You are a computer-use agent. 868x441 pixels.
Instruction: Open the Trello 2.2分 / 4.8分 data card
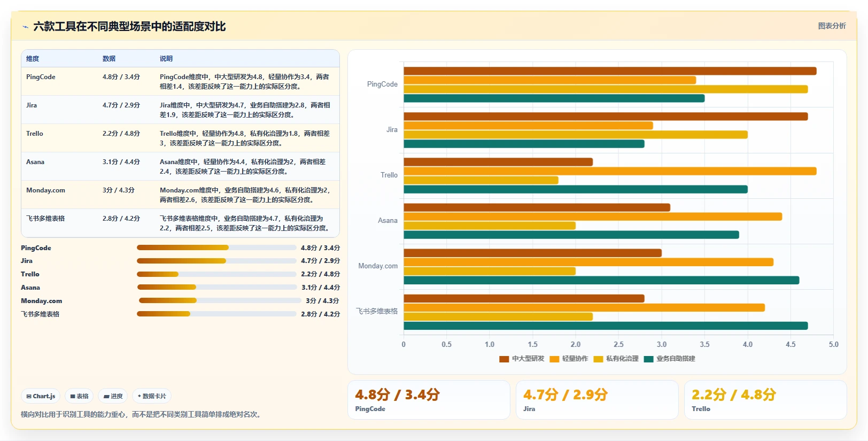pyautogui.click(x=765, y=400)
